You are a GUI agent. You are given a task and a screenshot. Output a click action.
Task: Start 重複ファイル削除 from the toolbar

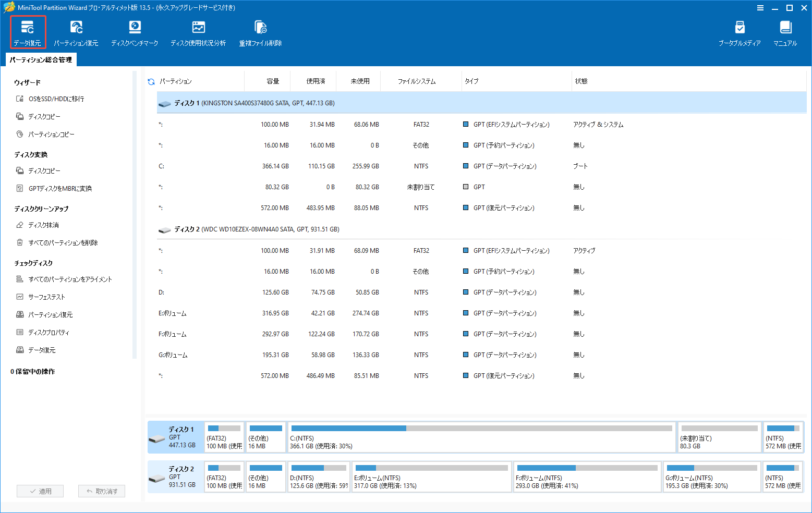coord(260,31)
